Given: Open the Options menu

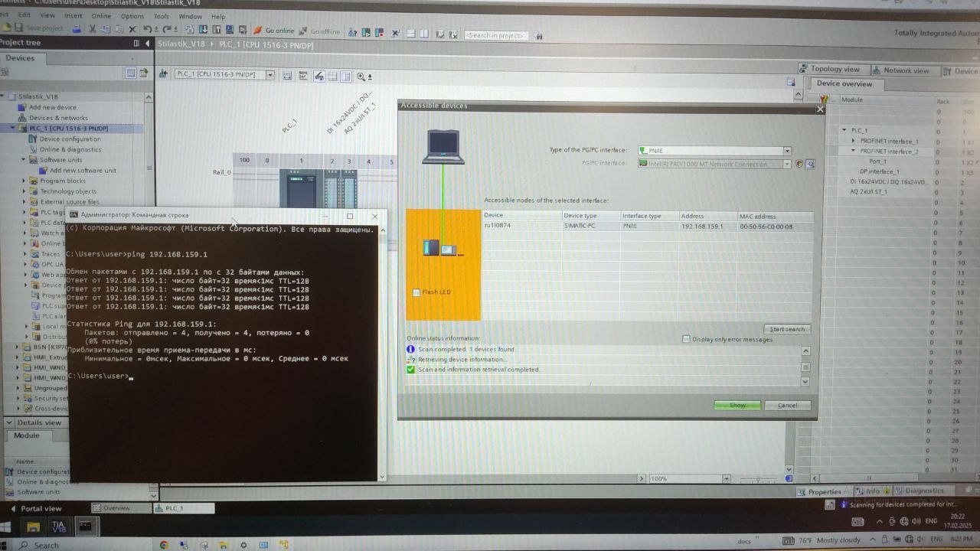Looking at the screenshot, I should [x=132, y=16].
